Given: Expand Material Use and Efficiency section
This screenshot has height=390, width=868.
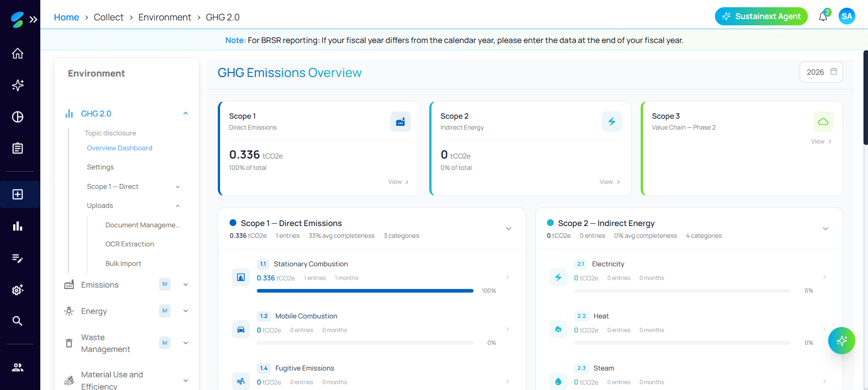Looking at the screenshot, I should (186, 380).
